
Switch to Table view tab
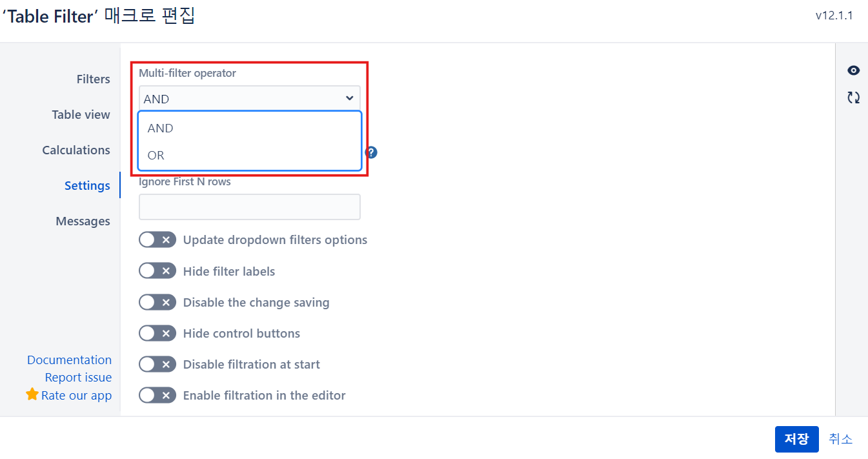click(x=81, y=114)
